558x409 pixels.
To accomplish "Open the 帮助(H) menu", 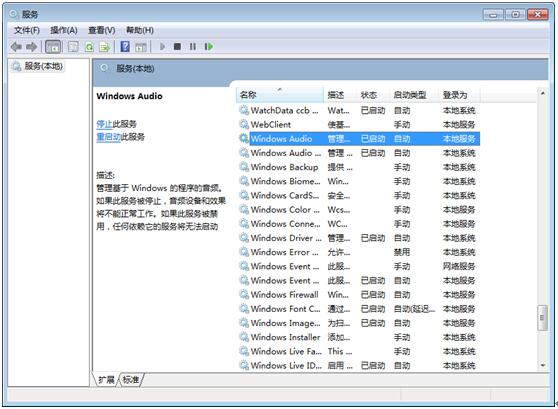I will 140,30.
